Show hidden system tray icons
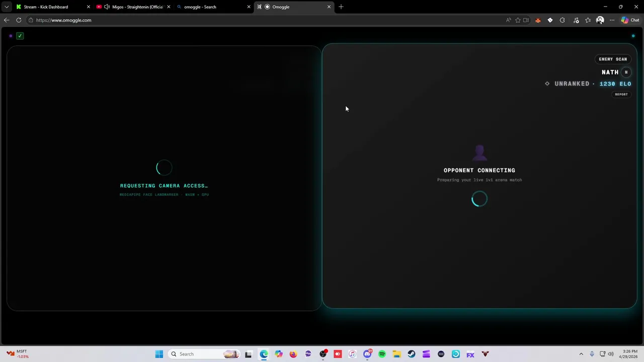Screen dimensions: 644x362 (581, 354)
